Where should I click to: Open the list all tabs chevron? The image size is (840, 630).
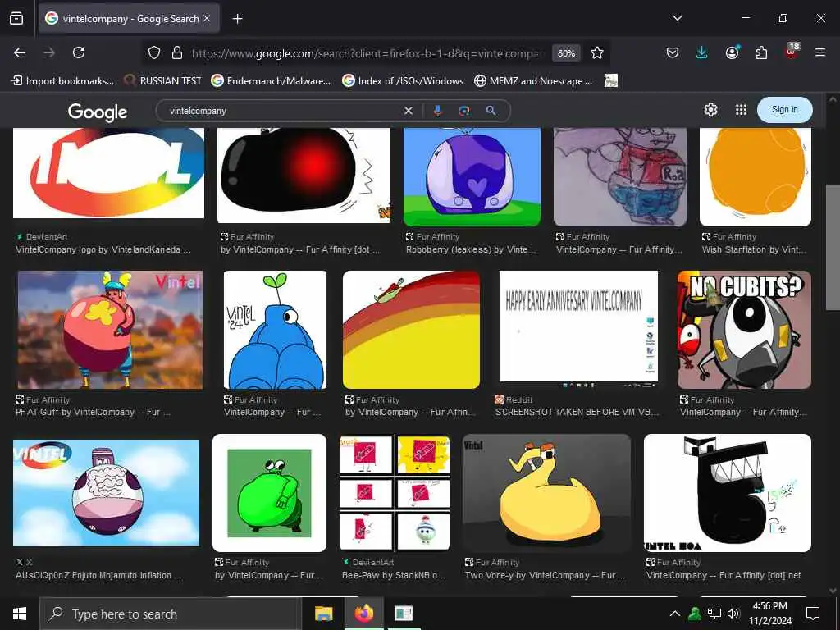[x=677, y=18]
